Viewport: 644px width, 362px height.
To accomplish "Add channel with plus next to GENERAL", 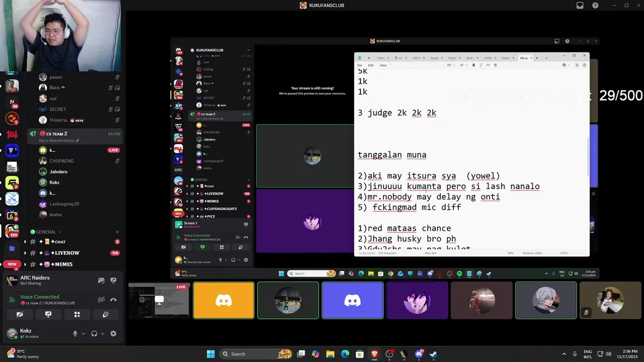I will (117, 232).
